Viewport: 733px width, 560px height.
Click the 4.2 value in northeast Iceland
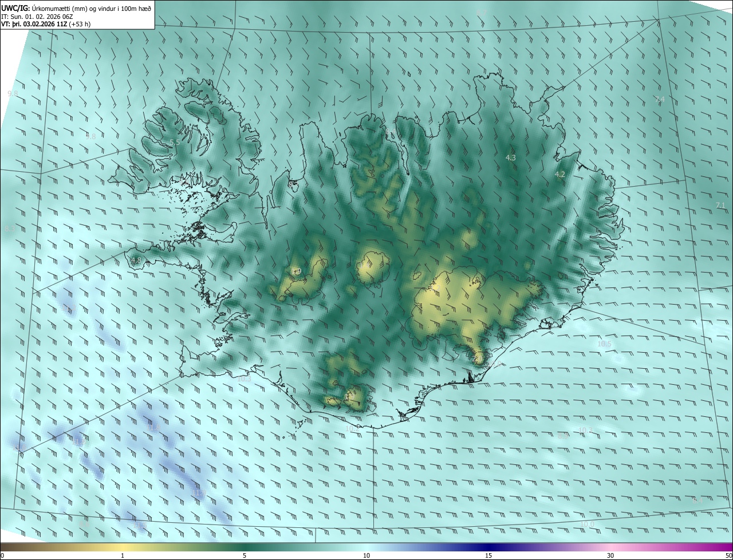click(x=560, y=174)
